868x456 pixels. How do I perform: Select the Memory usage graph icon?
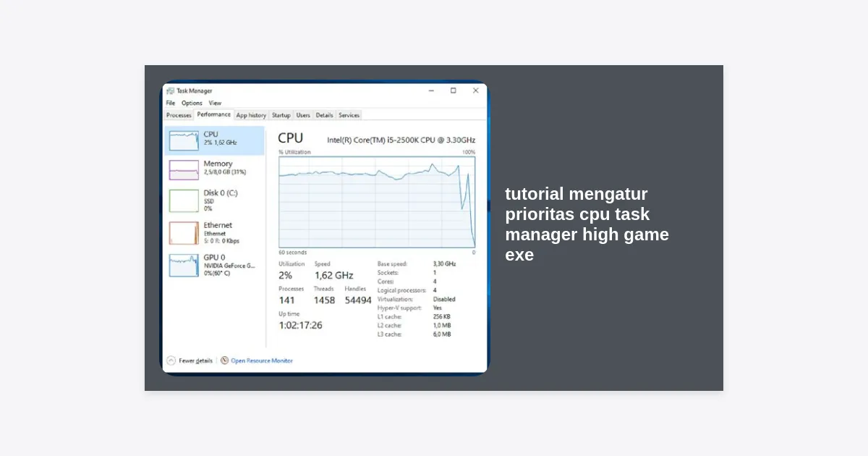tap(184, 170)
